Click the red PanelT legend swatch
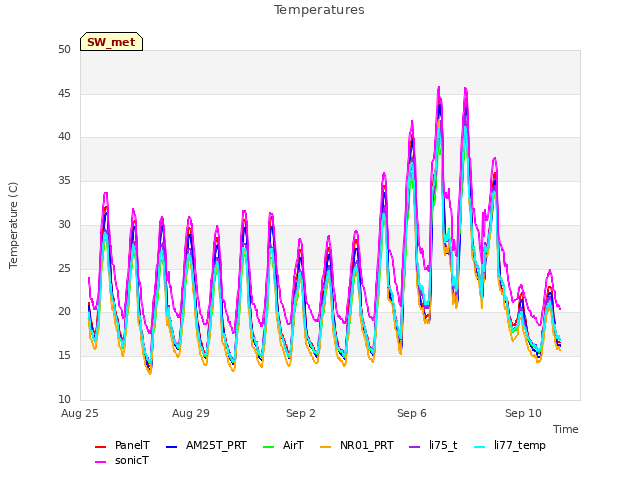The width and height of the screenshot is (640, 480). coord(100,447)
